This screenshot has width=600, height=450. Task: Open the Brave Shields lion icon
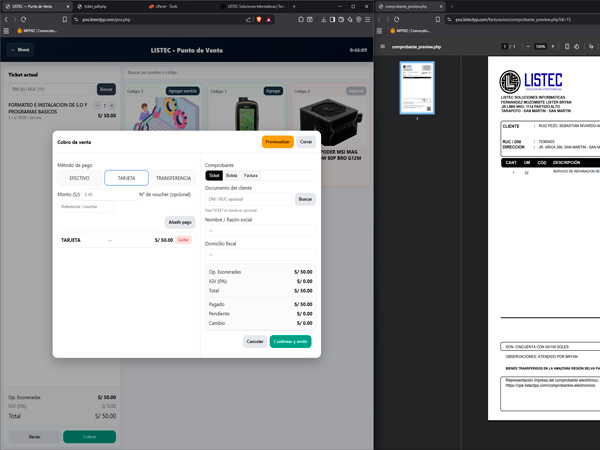pyautogui.click(x=259, y=20)
